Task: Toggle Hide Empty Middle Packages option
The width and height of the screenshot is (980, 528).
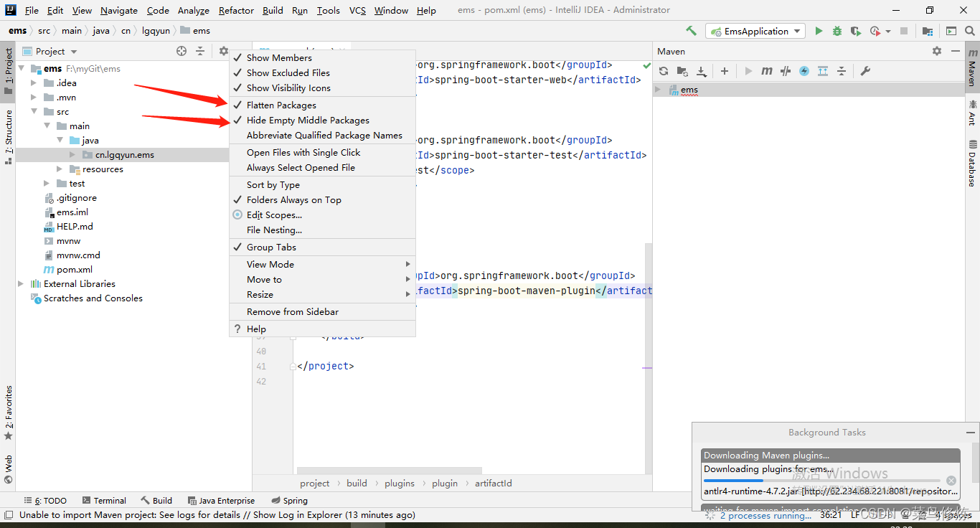Action: (322, 120)
